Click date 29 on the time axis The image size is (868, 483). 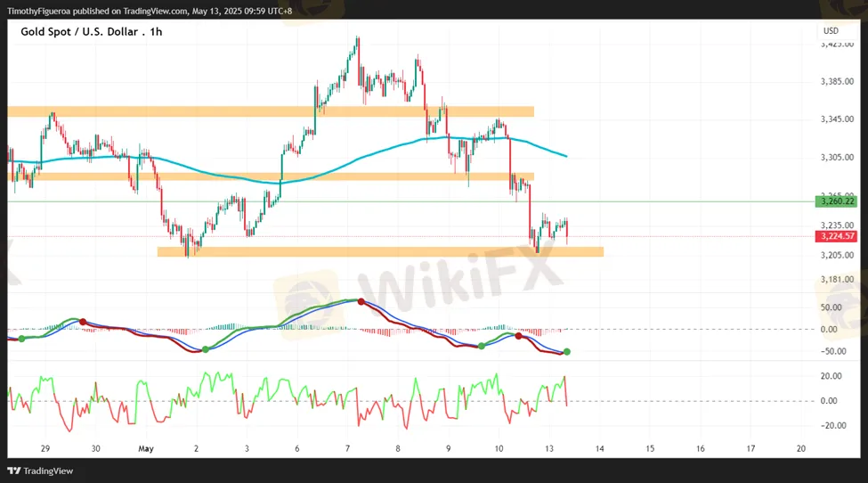(x=45, y=448)
